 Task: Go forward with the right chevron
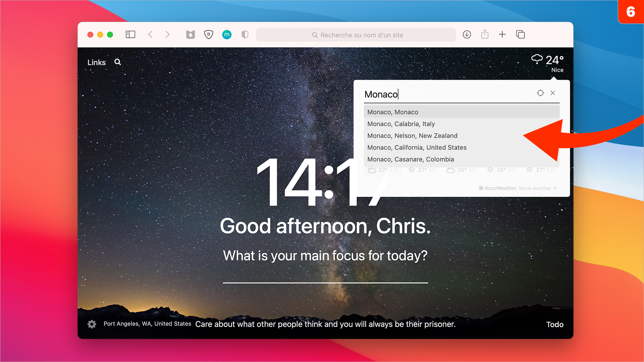pyautogui.click(x=167, y=35)
